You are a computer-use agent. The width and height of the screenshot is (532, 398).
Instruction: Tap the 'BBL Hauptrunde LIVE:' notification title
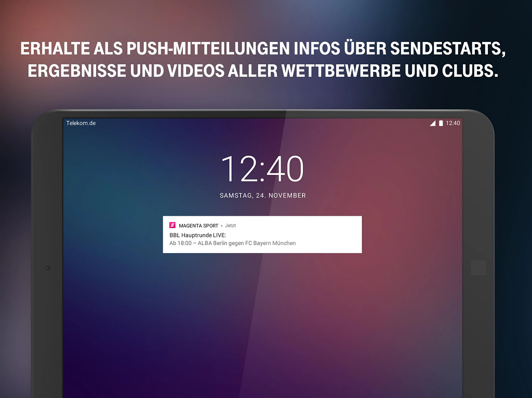pyautogui.click(x=197, y=235)
